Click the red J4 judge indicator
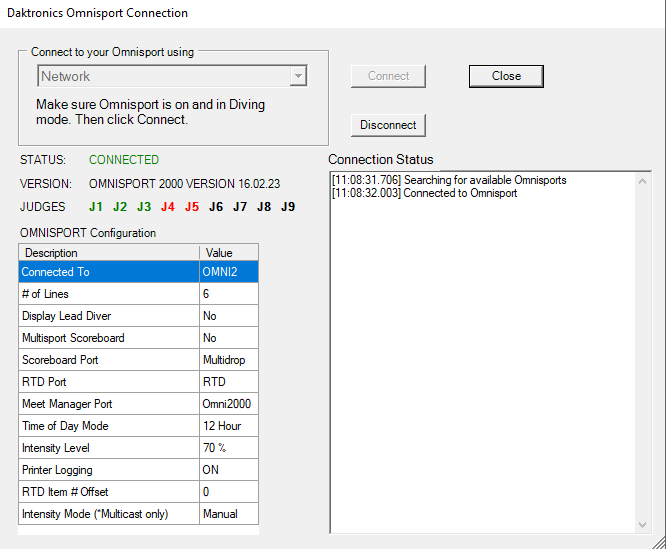 coord(168,207)
